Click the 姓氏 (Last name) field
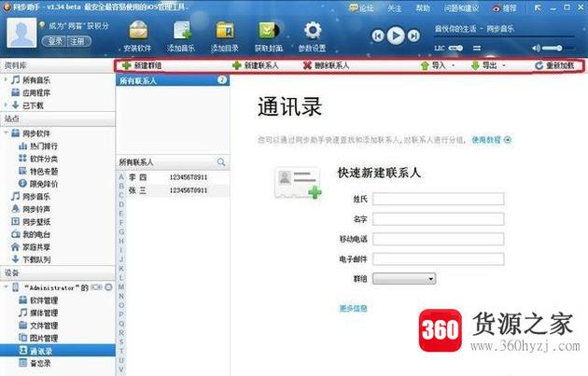The height and width of the screenshot is (376, 588). click(439, 199)
